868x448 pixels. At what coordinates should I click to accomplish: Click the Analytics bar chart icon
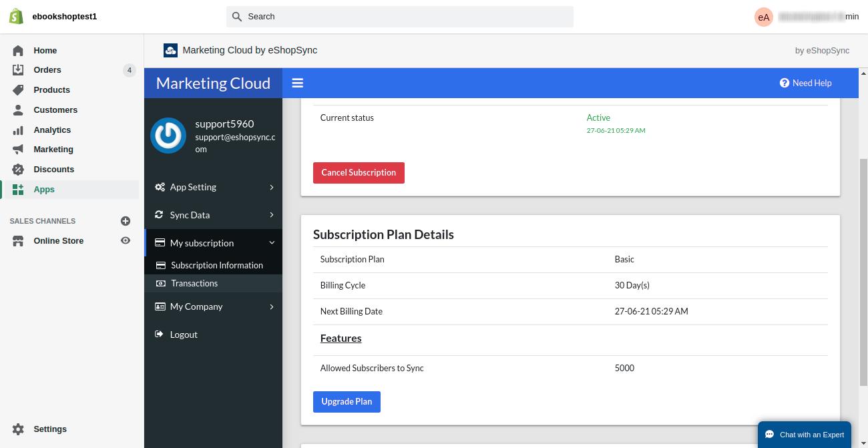tap(18, 130)
